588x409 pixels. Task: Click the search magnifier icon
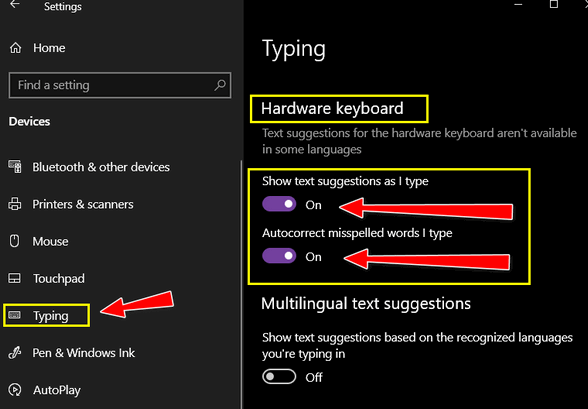point(220,85)
